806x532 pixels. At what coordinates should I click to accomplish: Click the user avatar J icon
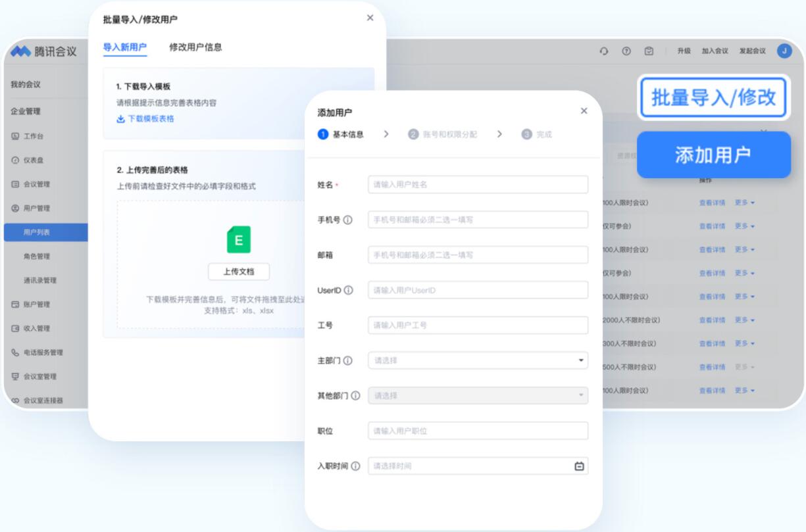(784, 51)
